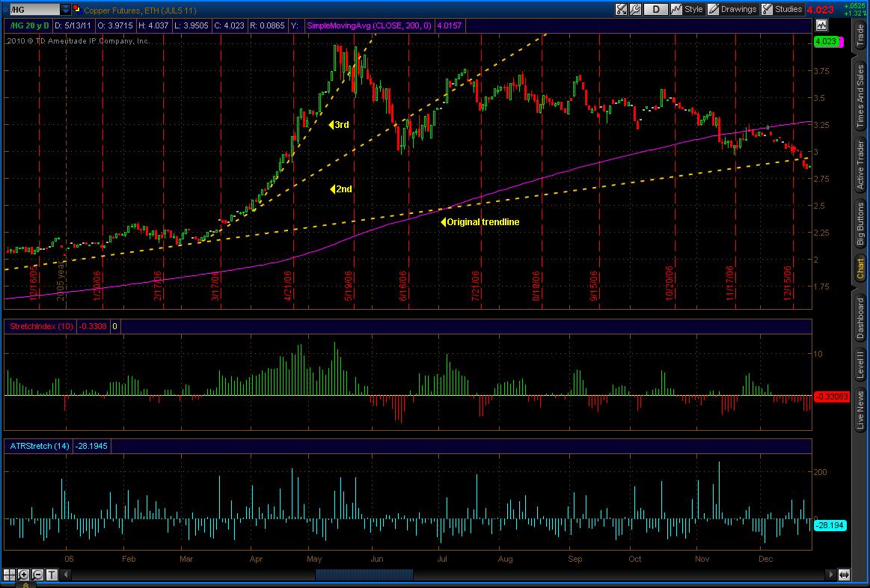Click the 'D: 5/13/11' date readout
Image resolution: width=870 pixels, height=588 pixels.
[x=73, y=25]
